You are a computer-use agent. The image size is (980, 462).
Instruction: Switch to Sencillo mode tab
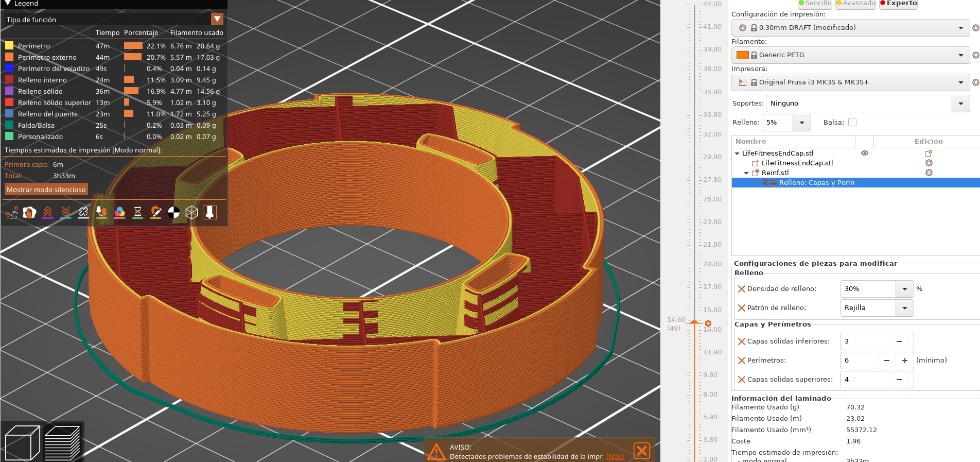[815, 3]
